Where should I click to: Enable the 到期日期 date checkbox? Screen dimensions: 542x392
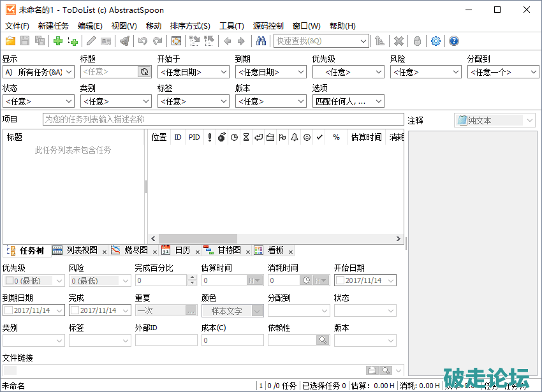pos(9,310)
